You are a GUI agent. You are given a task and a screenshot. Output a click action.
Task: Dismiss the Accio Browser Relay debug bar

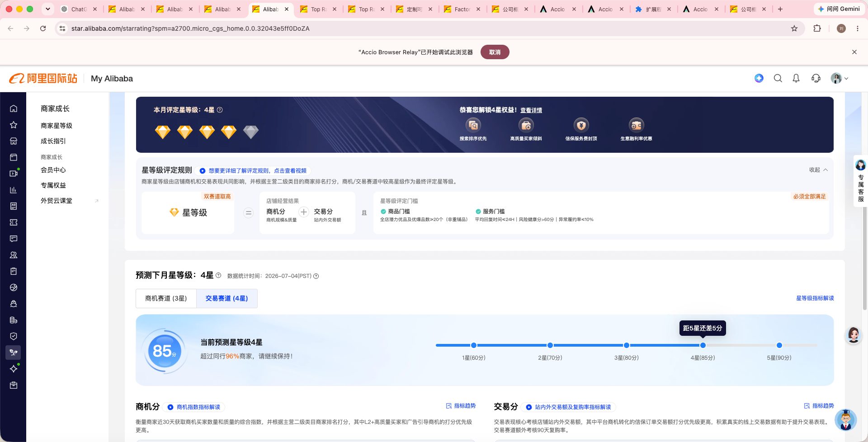854,52
